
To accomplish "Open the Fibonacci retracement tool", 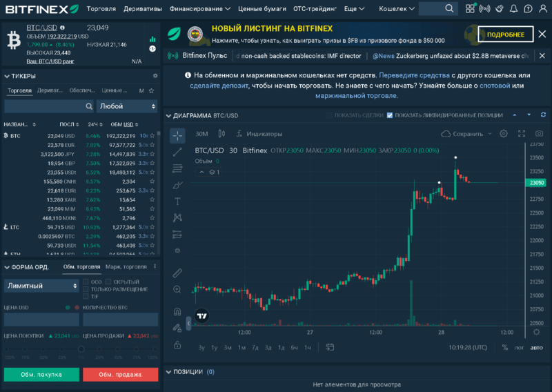I will point(177,168).
